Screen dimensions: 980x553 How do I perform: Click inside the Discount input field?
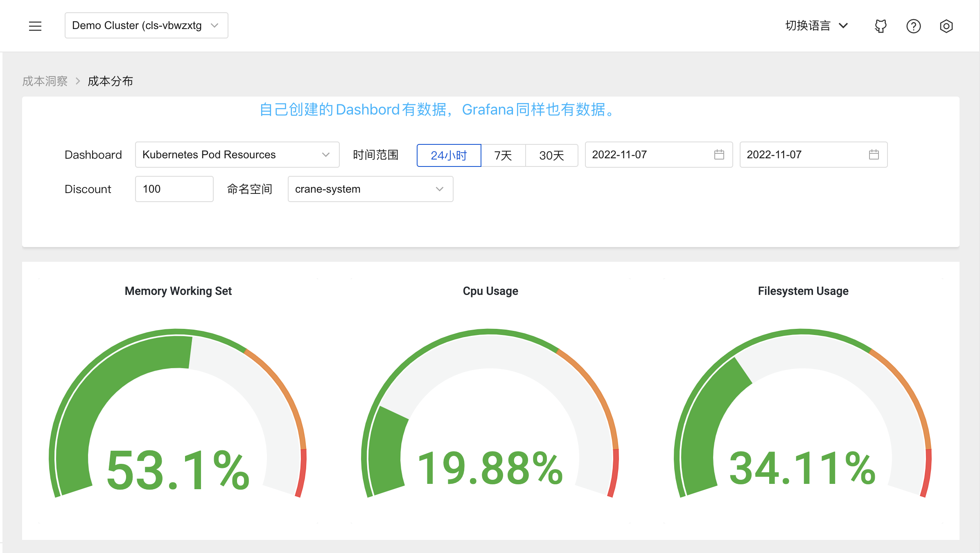click(x=174, y=189)
